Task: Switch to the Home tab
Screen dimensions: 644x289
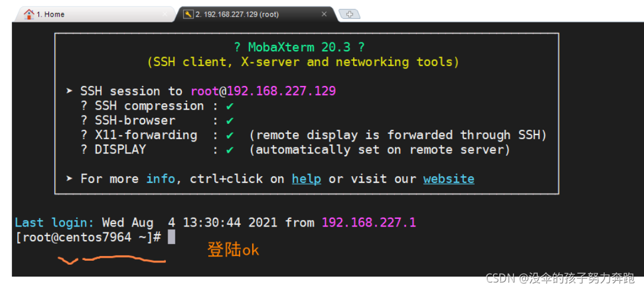Action: click(x=94, y=14)
